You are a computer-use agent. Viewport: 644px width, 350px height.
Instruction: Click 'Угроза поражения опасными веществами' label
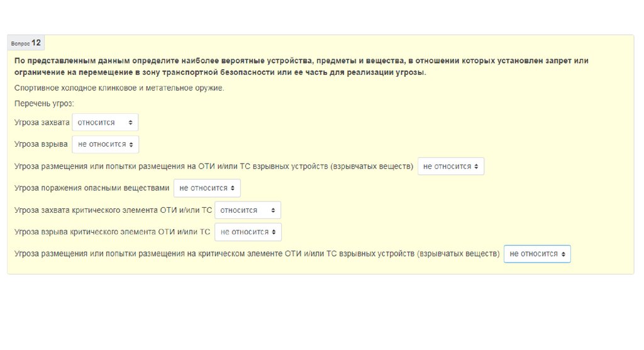click(92, 188)
